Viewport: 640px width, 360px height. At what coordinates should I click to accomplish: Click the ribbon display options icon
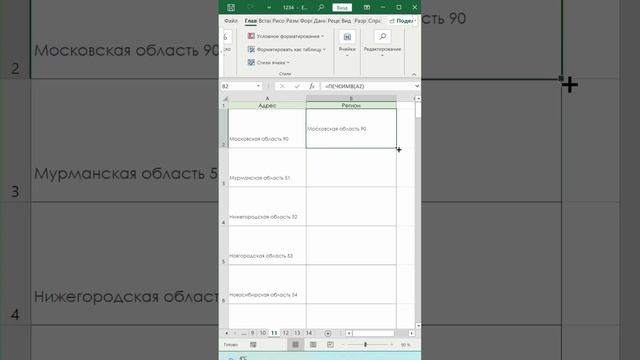(367, 7)
